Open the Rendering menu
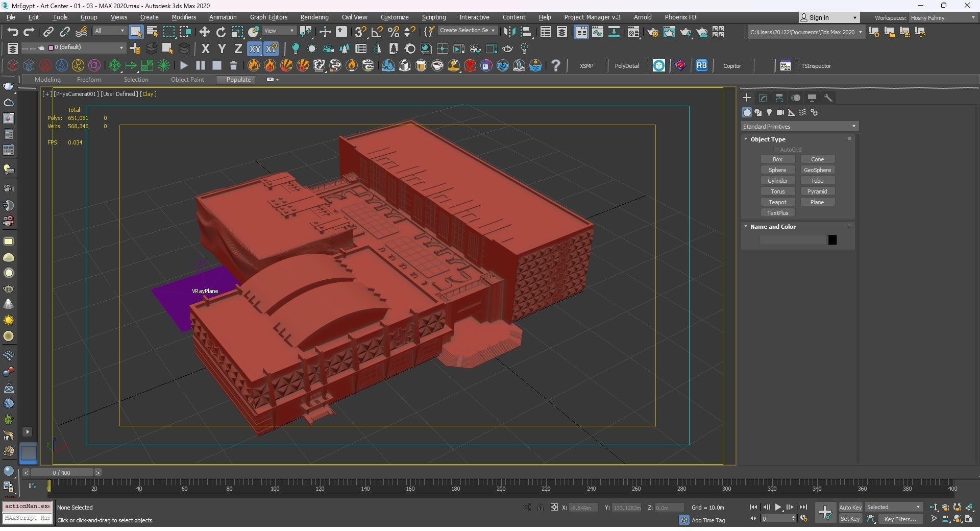 [314, 17]
